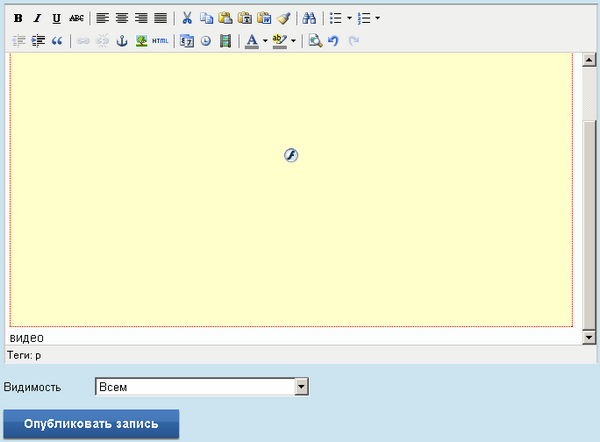The width and height of the screenshot is (600, 442).
Task: Insert image with tree icon
Action: point(141,41)
